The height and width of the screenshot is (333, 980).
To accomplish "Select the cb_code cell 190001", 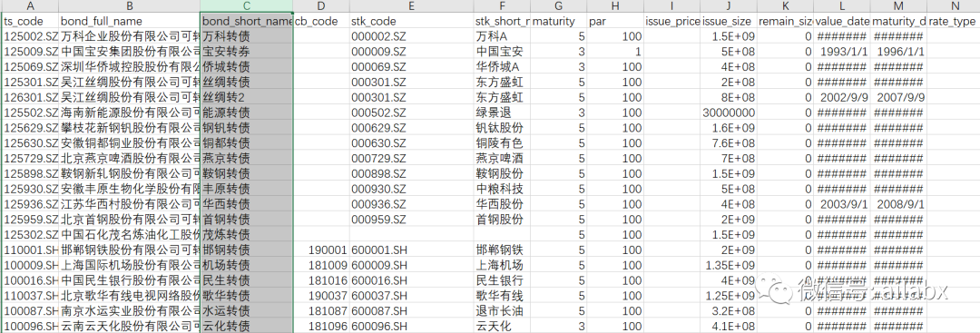I will pos(320,250).
